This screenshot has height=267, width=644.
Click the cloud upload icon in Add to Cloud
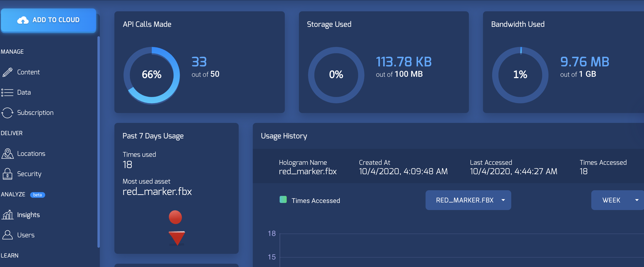[23, 20]
